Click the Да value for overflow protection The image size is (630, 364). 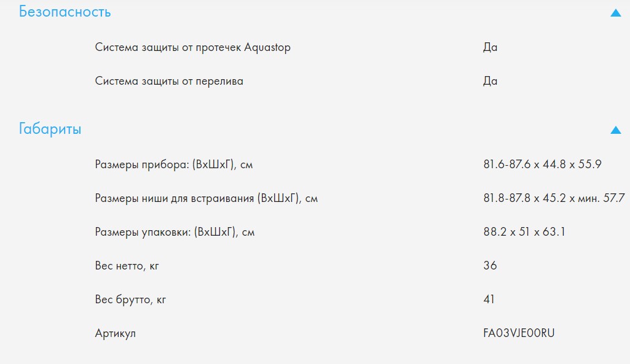click(x=490, y=81)
